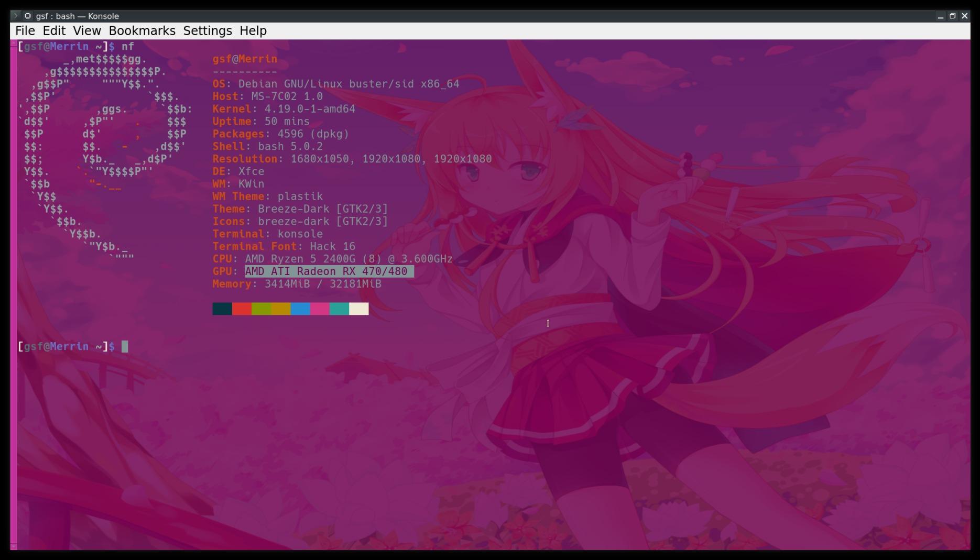Click the red color block
Viewport: 980px width, 560px height.
click(242, 309)
